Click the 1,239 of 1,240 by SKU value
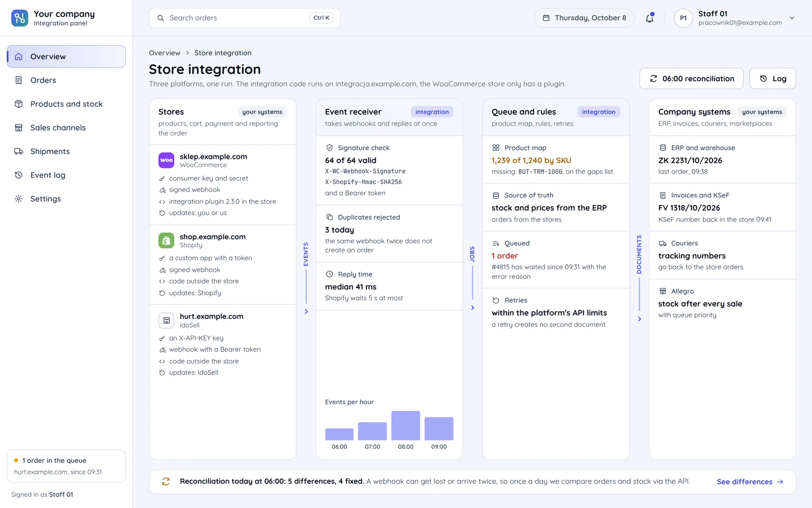The height and width of the screenshot is (508, 812). 531,161
